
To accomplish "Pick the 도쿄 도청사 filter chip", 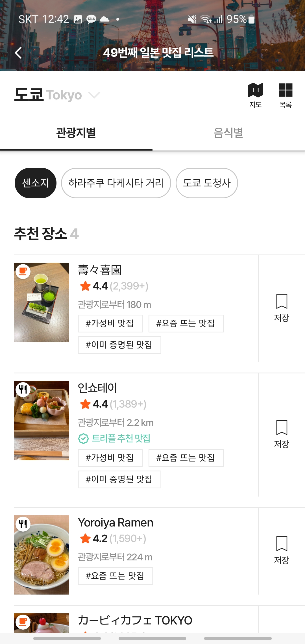I will point(207,183).
